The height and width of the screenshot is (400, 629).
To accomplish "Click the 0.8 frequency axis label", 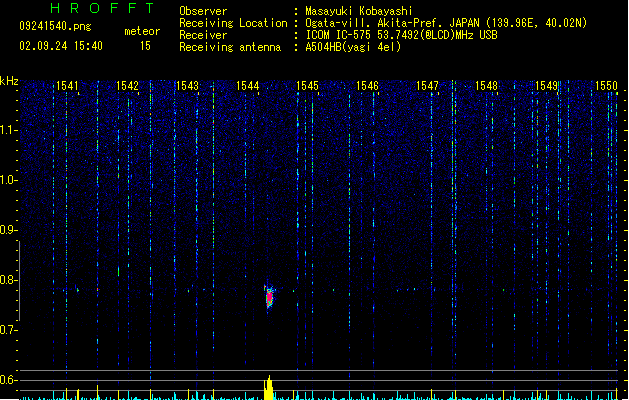I will click(x=8, y=280).
